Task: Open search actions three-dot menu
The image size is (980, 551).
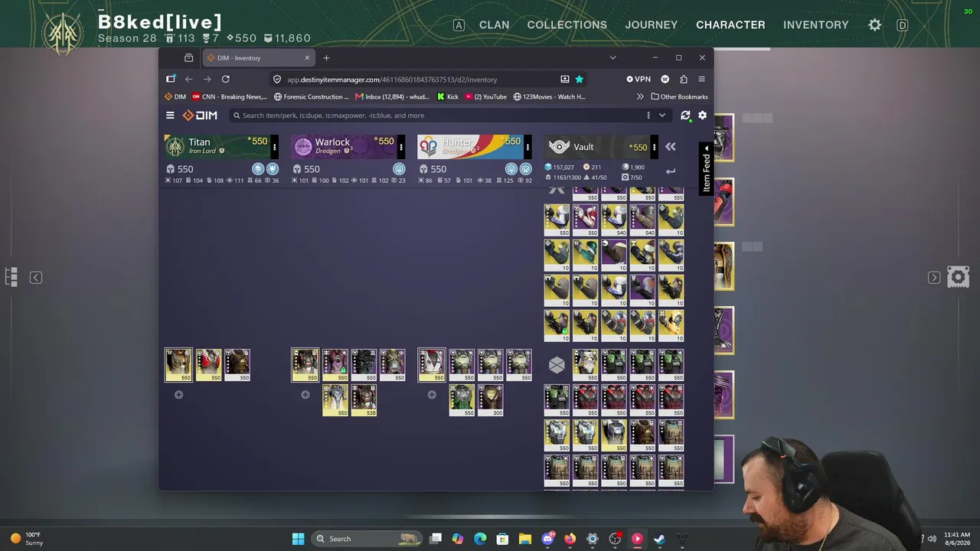Action: (648, 116)
